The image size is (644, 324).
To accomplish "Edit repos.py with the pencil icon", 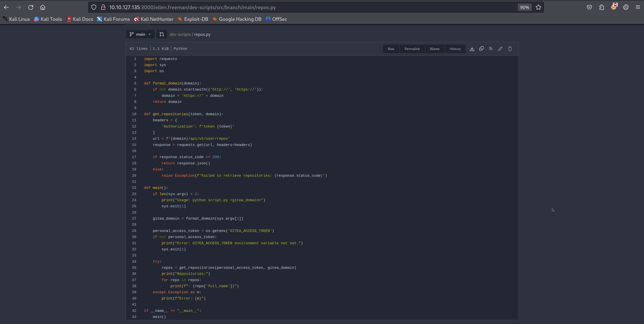I will pos(500,49).
